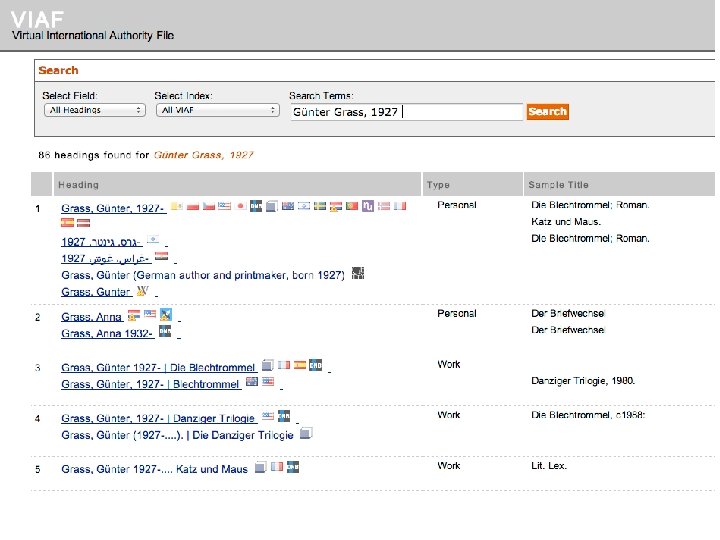Click the Polish flag icon in row 1

coord(193,206)
